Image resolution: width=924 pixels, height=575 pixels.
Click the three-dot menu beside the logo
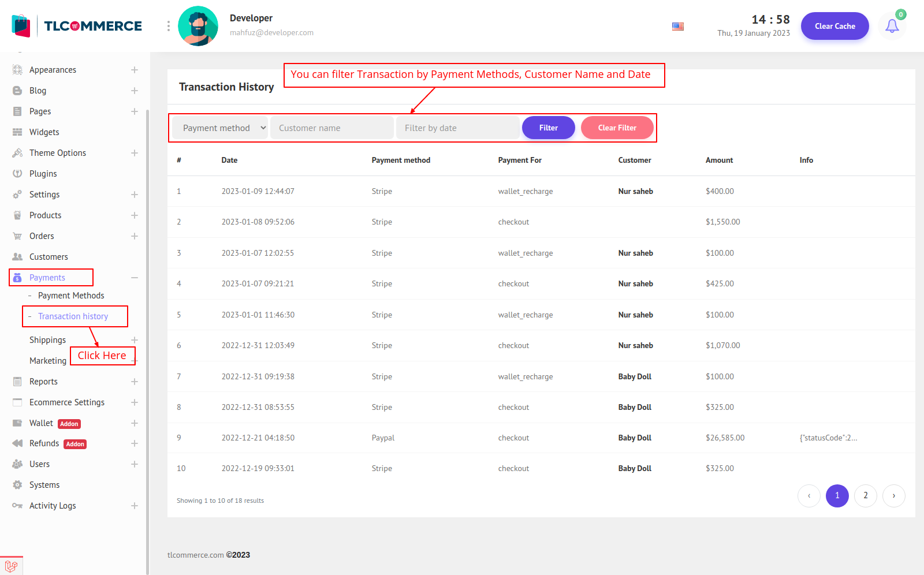click(169, 26)
